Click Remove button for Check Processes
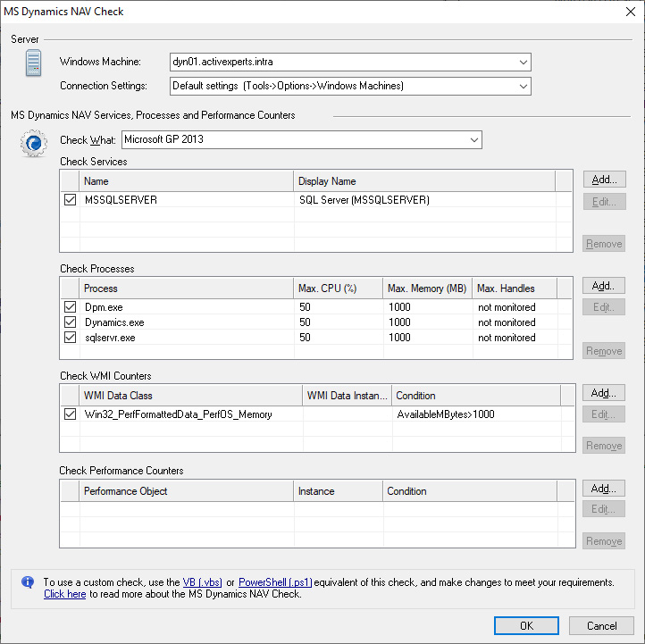The width and height of the screenshot is (645, 644). (603, 351)
